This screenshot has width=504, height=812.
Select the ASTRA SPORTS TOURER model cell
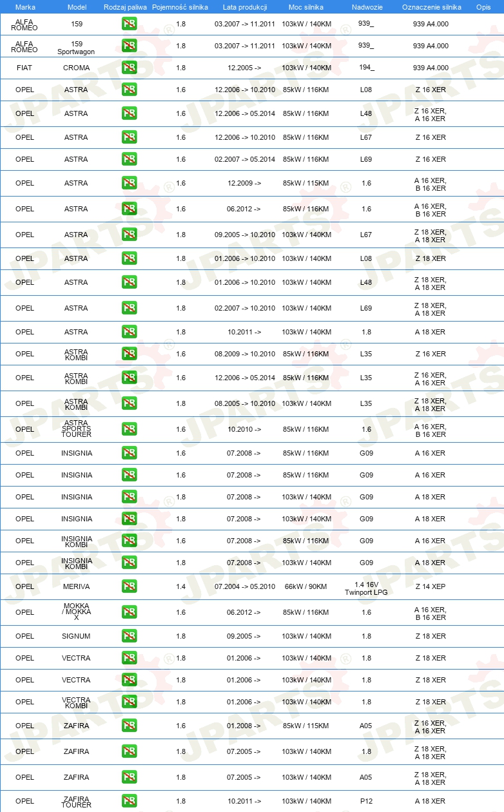[77, 429]
